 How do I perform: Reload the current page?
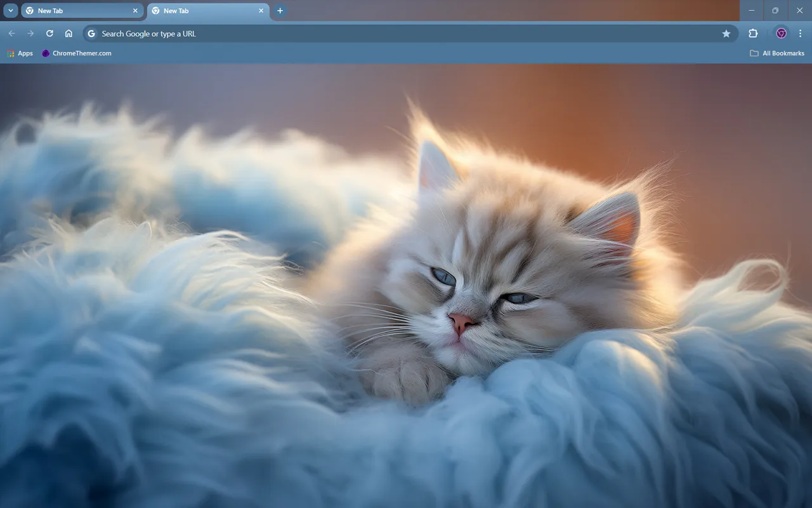tap(49, 34)
